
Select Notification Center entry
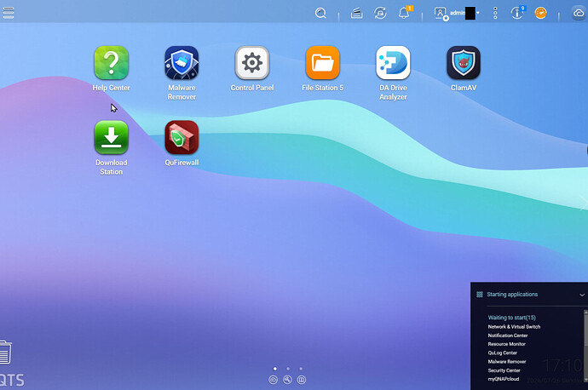coord(508,336)
